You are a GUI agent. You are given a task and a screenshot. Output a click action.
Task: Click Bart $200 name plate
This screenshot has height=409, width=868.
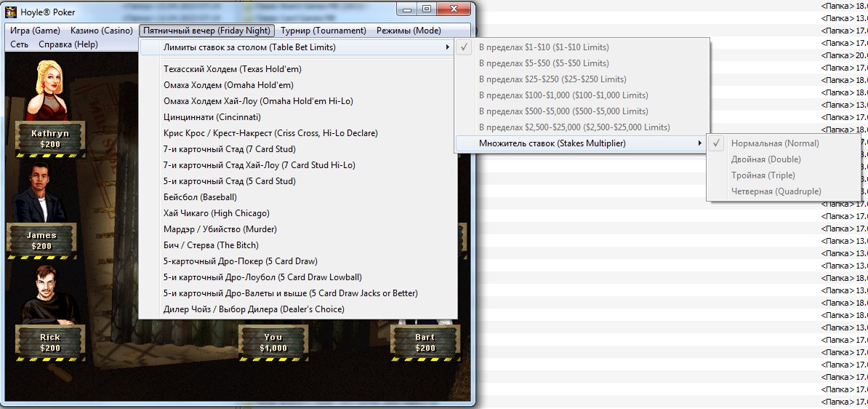click(x=425, y=343)
